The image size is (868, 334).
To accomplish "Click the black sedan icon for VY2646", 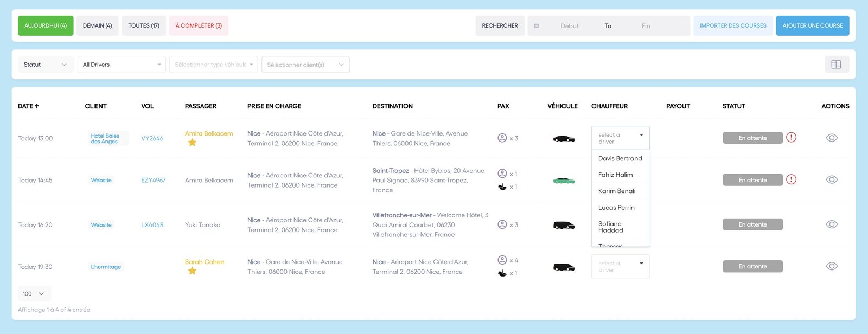I will [x=564, y=139].
